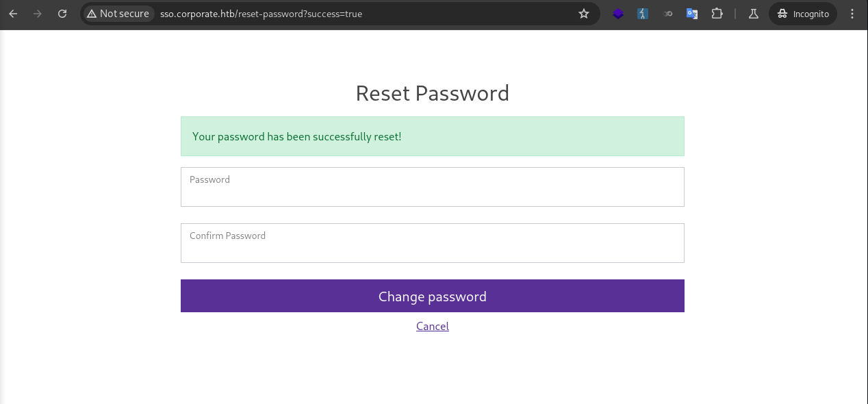Click the Incognito profile indicator
Image resolution: width=868 pixels, height=404 pixels.
click(x=803, y=14)
